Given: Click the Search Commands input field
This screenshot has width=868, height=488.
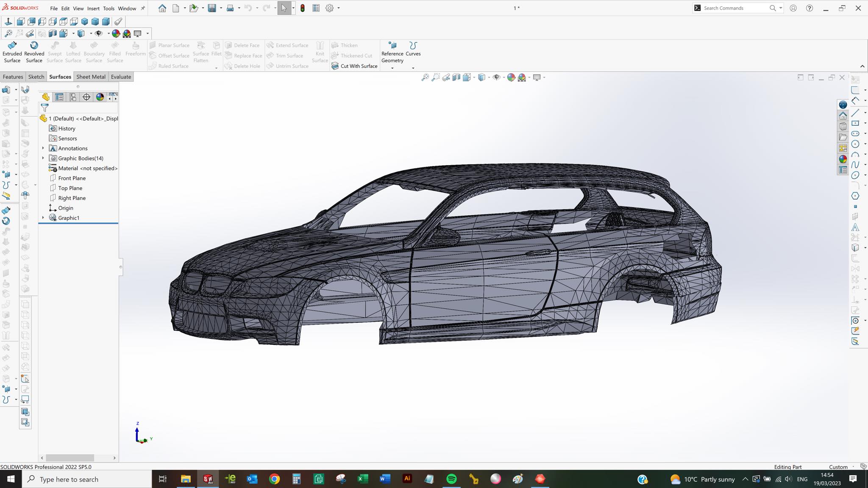Looking at the screenshot, I should pyautogui.click(x=735, y=8).
